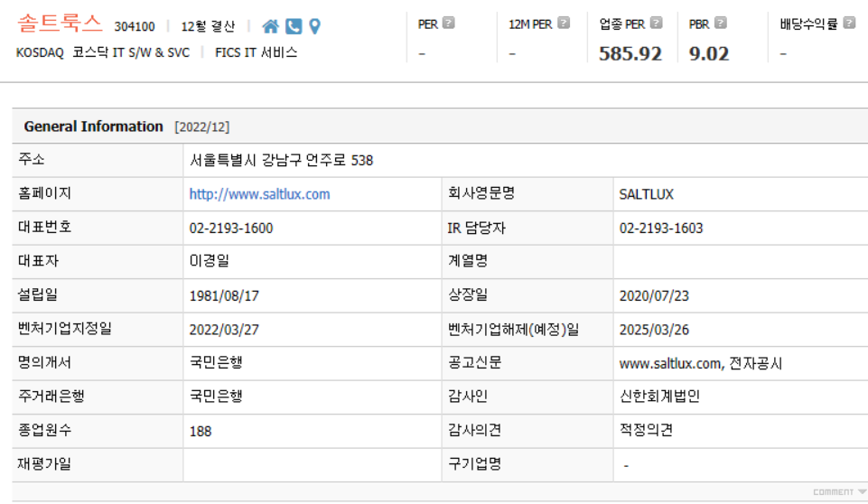
Task: Open the http://www.saltlux.com link
Action: 259,194
